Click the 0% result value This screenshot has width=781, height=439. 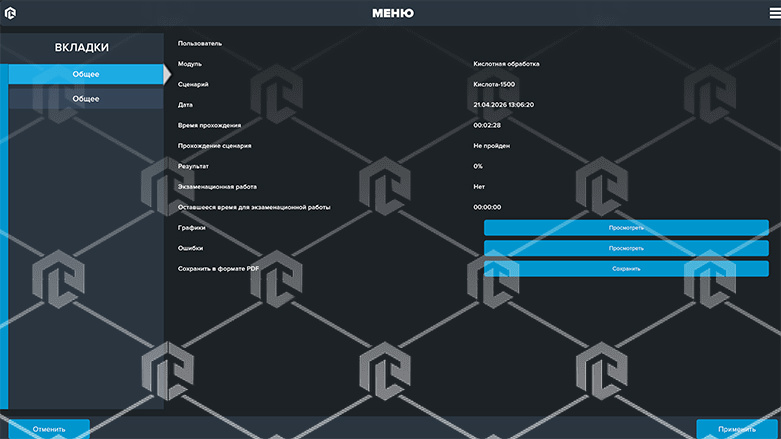point(478,166)
